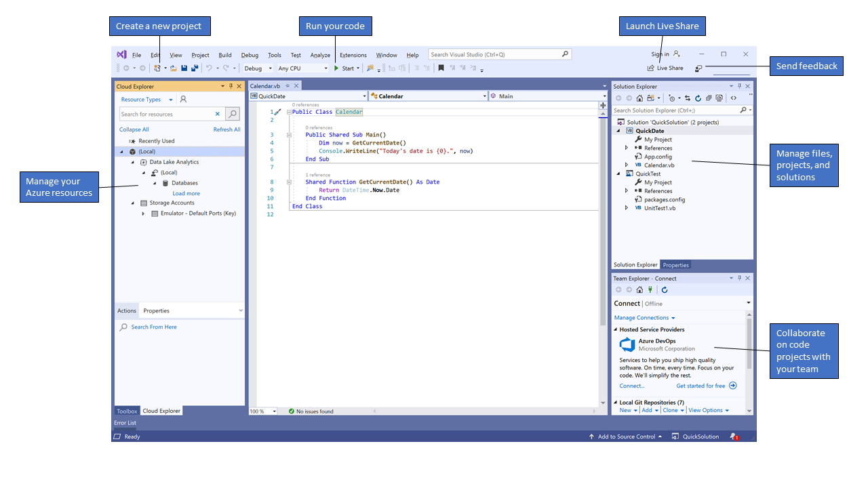Select the Connect plug icon in Team Explorer

[x=650, y=289]
